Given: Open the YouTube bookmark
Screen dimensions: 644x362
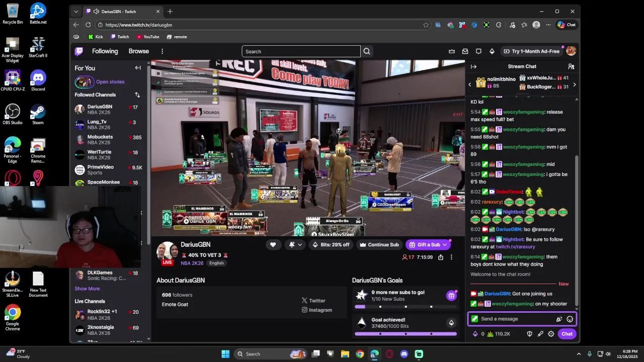Looking at the screenshot, I should 148,37.
